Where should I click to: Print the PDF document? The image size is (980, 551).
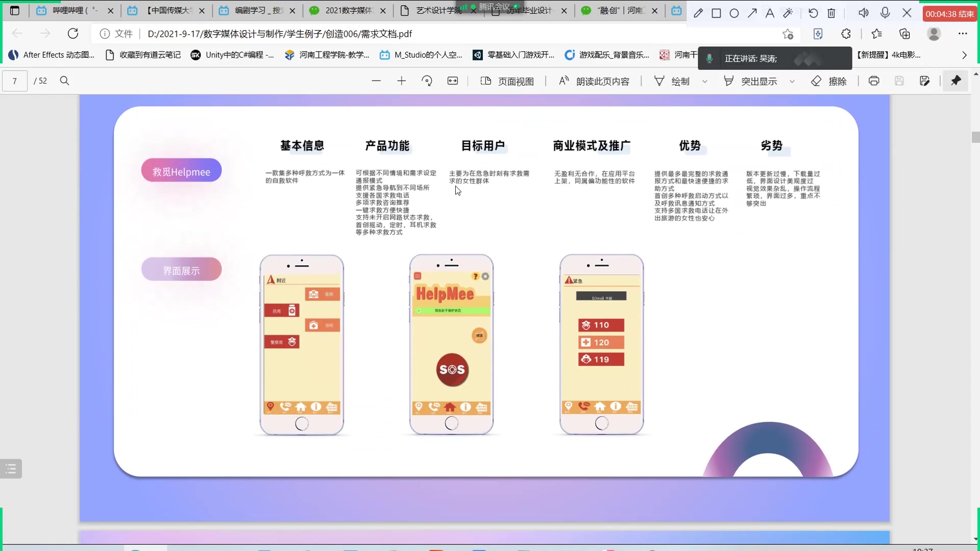coord(874,81)
